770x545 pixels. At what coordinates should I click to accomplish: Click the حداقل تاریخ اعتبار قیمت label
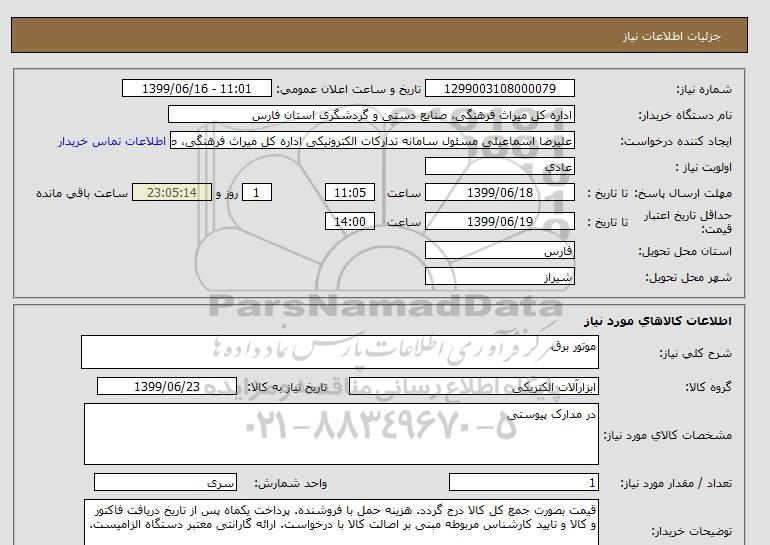point(688,222)
